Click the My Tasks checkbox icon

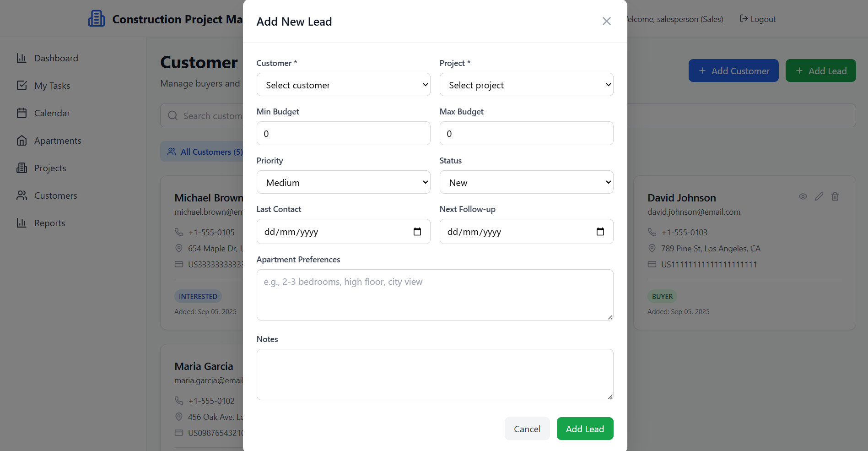22,86
